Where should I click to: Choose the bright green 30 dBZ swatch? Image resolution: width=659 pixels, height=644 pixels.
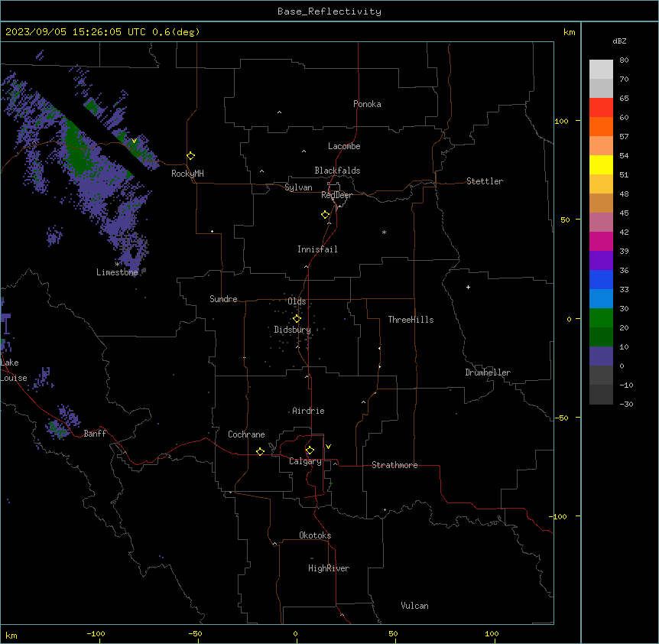coord(601,318)
